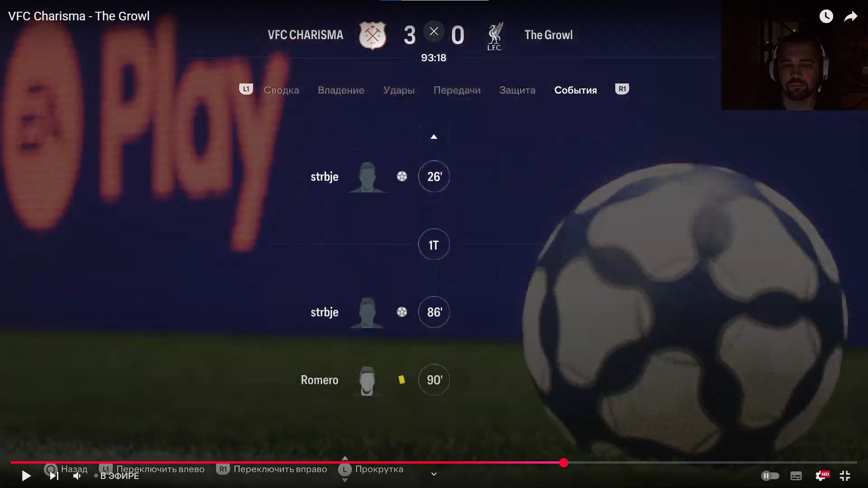
Task: Select the Владение tab label
Action: pyautogui.click(x=341, y=90)
